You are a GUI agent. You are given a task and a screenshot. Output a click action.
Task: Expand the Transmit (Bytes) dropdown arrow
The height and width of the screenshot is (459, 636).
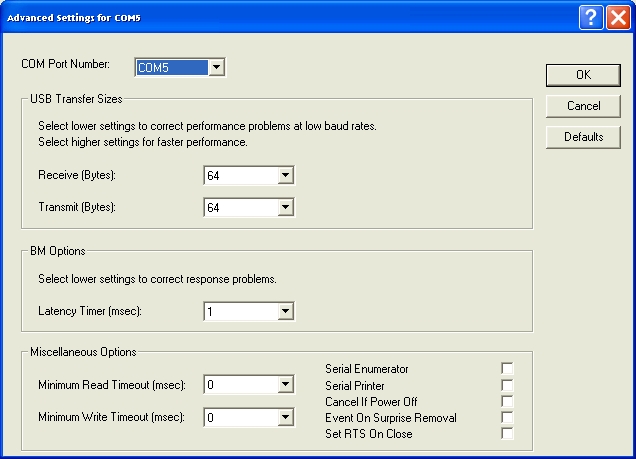286,207
